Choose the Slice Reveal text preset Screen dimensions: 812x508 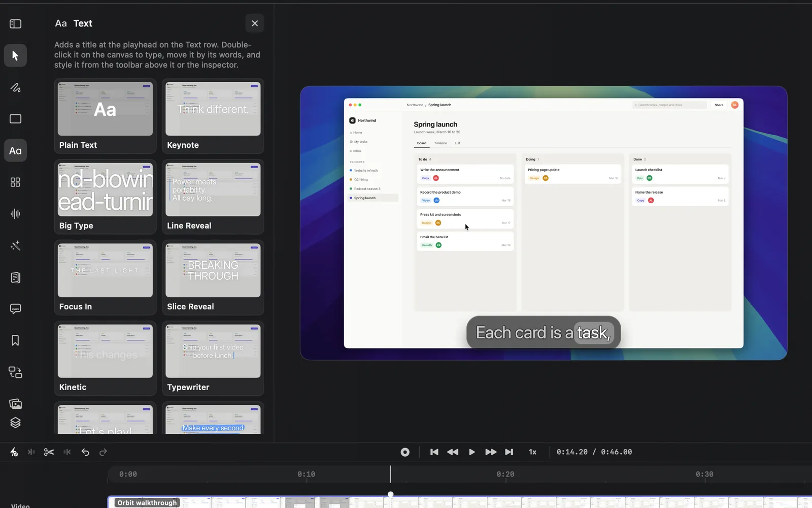pyautogui.click(x=213, y=278)
